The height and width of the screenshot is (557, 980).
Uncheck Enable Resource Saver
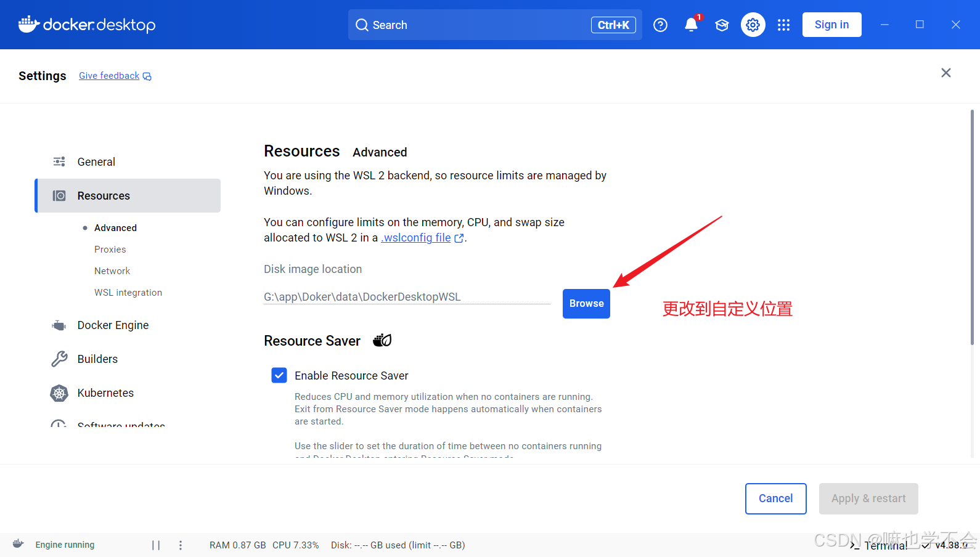pos(279,375)
